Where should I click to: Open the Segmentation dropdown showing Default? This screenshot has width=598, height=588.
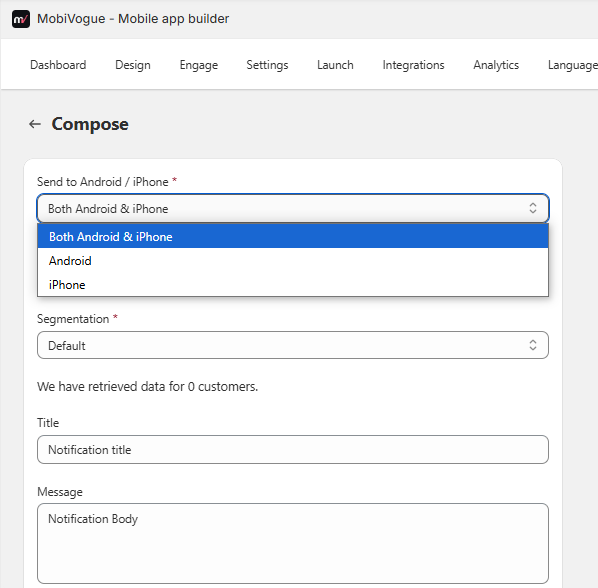293,345
